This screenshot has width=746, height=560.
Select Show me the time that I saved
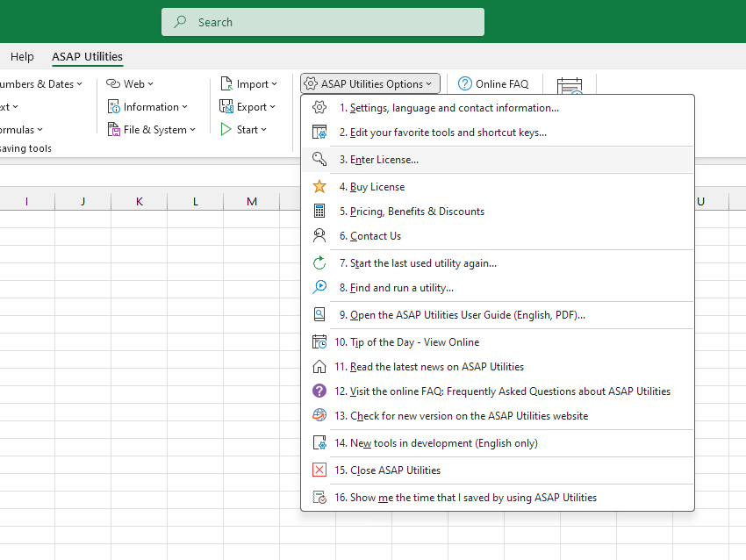(x=498, y=497)
